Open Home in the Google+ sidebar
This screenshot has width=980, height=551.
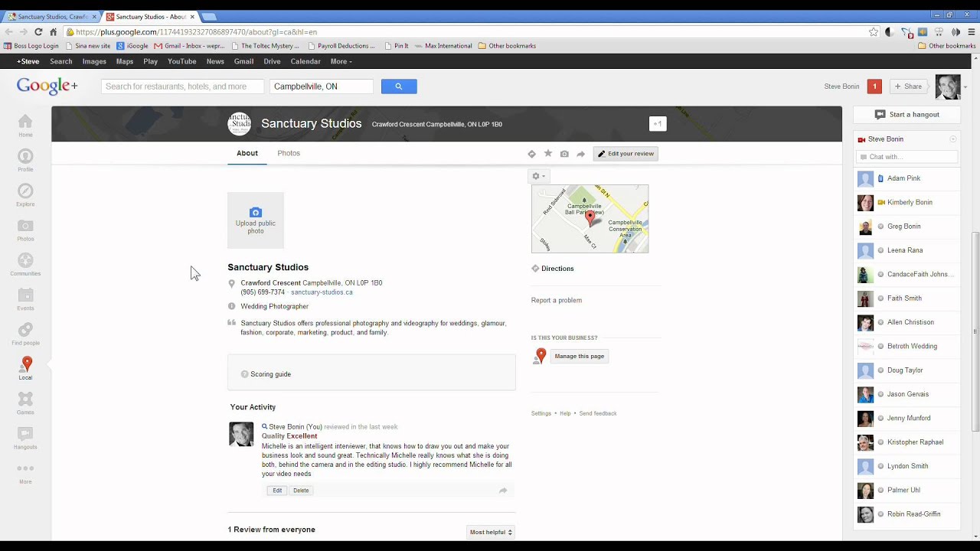pos(25,126)
